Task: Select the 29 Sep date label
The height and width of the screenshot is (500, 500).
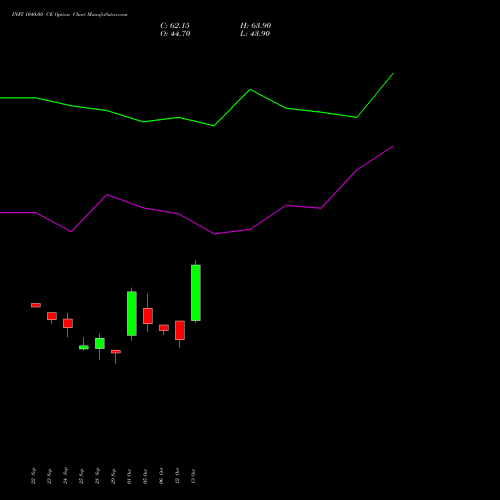Action: point(113,476)
